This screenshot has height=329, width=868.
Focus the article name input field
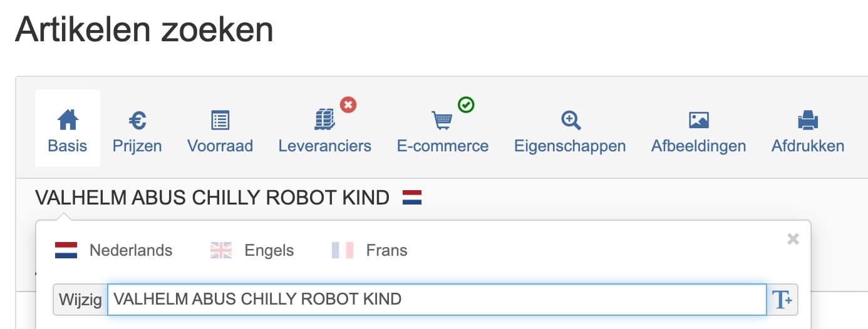click(x=437, y=300)
